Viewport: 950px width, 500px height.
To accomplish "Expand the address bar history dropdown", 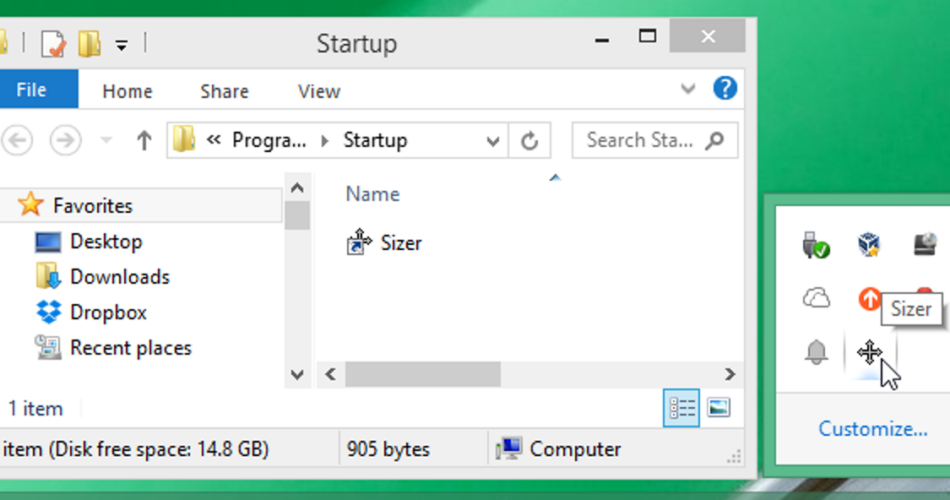I will [x=491, y=141].
